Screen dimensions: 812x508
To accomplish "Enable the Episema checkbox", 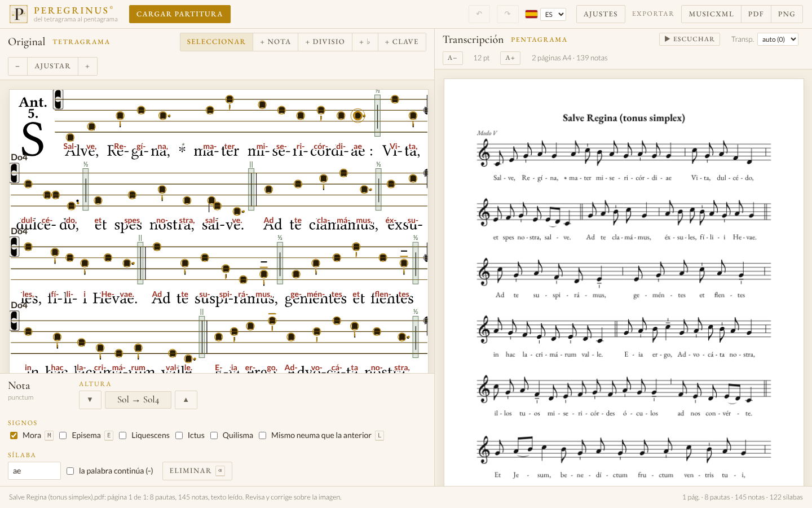I will point(63,435).
